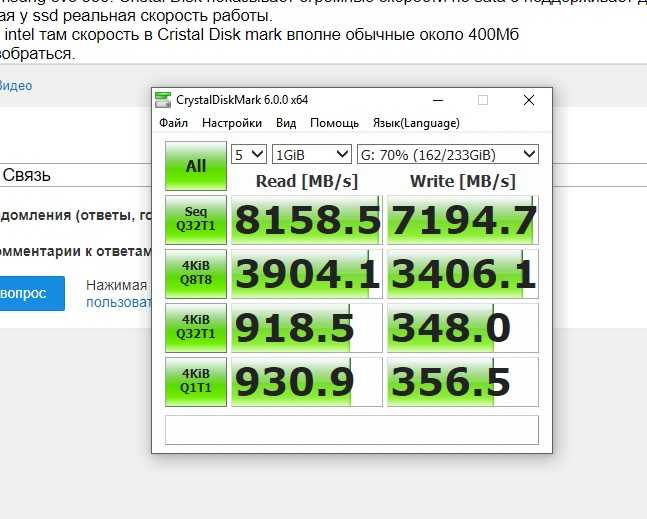The width and height of the screenshot is (647, 519).
Task: Click the Связь field on the web page
Action: [x=76, y=175]
